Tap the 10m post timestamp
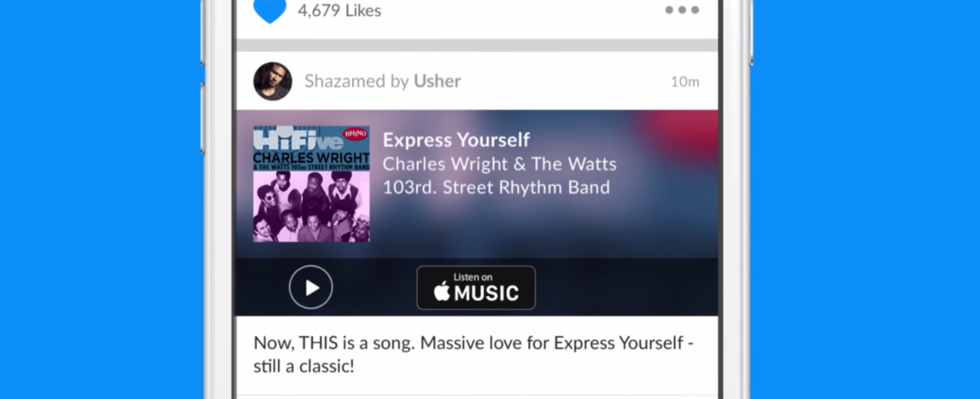The width and height of the screenshot is (980, 399). 685,82
